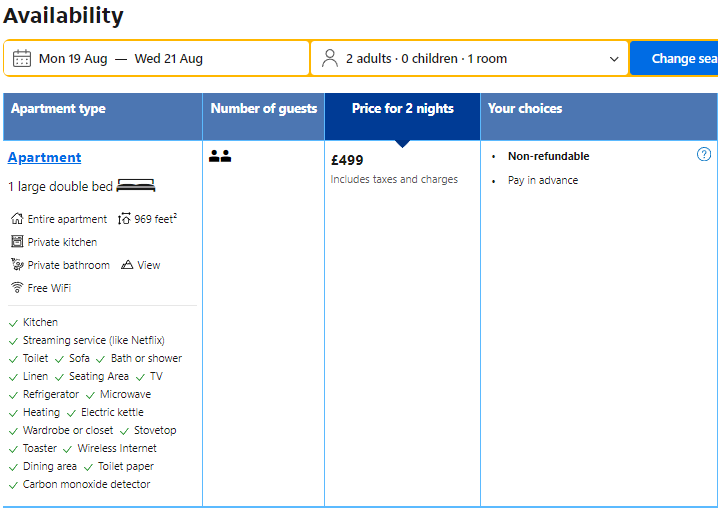
Task: Click the person icon in guests field
Action: pyautogui.click(x=330, y=59)
